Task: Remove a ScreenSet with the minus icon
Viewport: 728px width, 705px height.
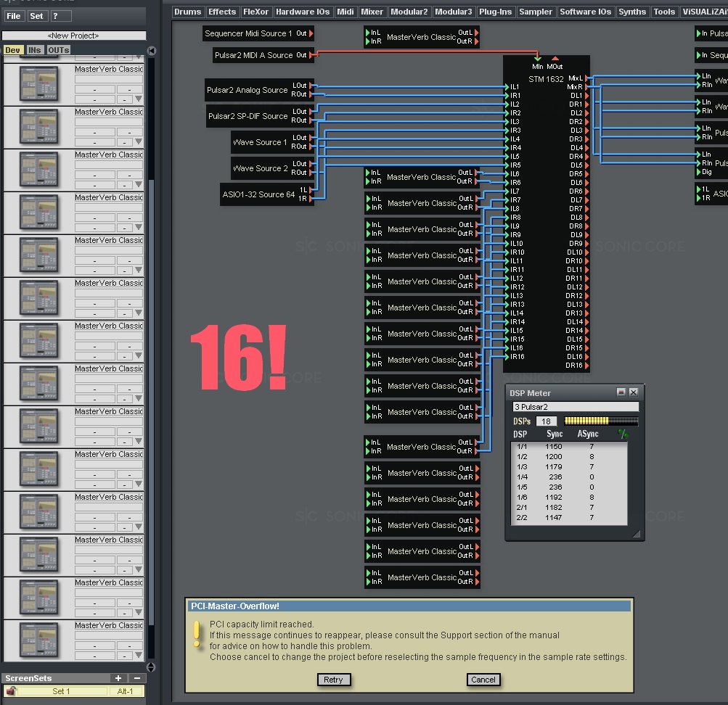Action: (x=136, y=678)
